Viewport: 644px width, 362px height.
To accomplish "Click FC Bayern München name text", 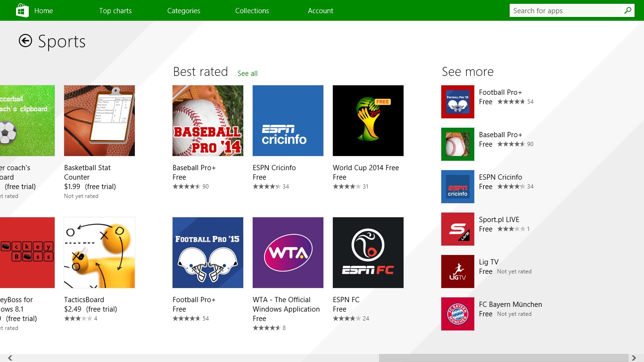I will point(511,304).
